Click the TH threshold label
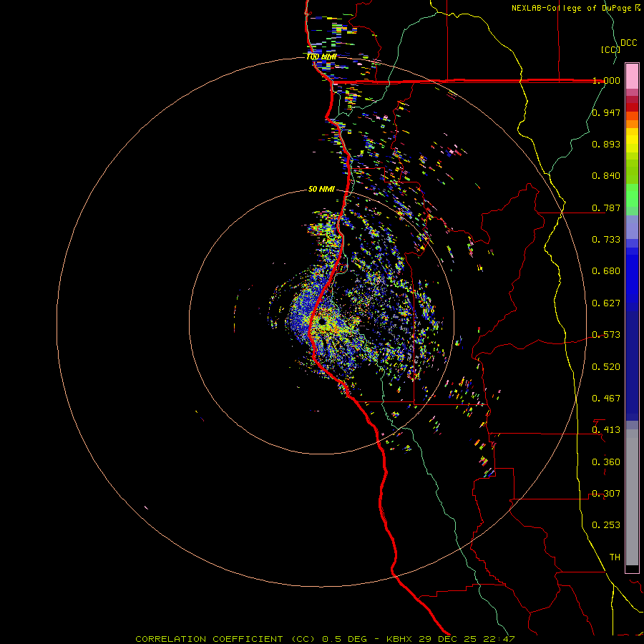The image size is (644, 644). point(614,557)
